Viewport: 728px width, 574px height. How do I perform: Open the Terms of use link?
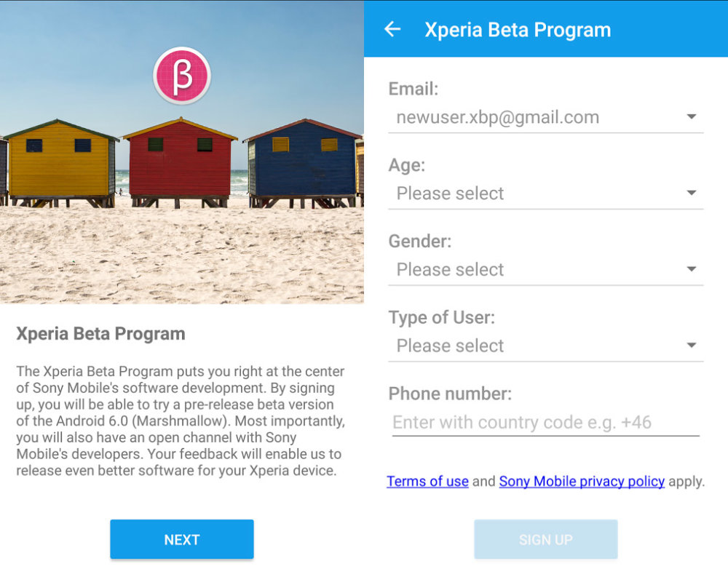coord(427,481)
